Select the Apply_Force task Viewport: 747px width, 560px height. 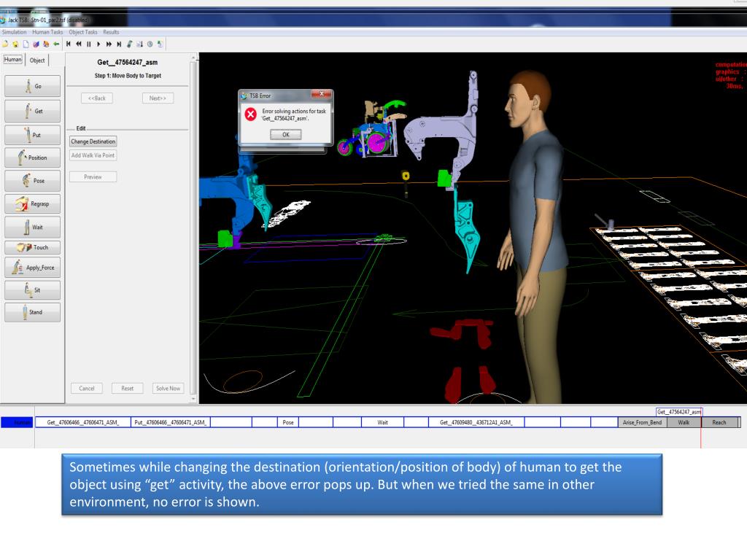32,268
